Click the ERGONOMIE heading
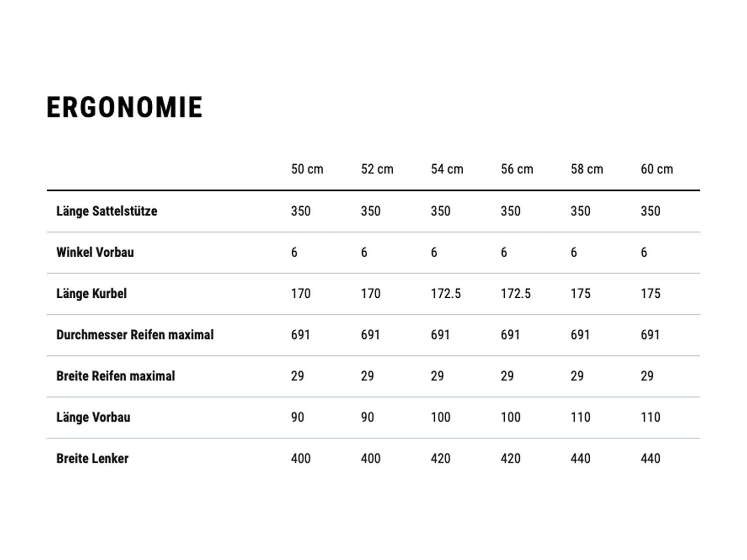Screen dimensions: 747x560 pyautogui.click(x=125, y=107)
